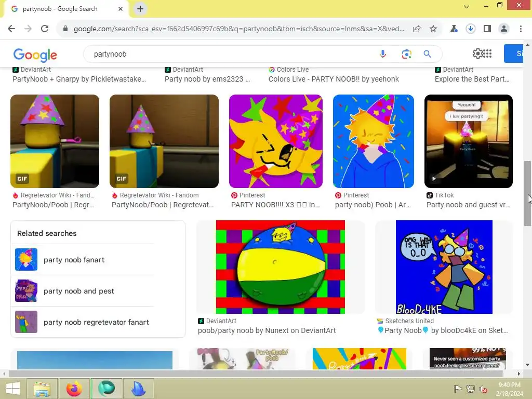Expand the tab search chevron
The width and height of the screenshot is (532, 399).
tap(467, 6)
